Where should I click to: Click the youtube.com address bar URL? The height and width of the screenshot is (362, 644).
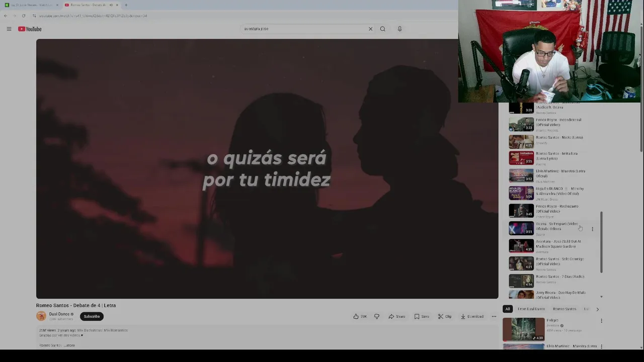coord(93,16)
